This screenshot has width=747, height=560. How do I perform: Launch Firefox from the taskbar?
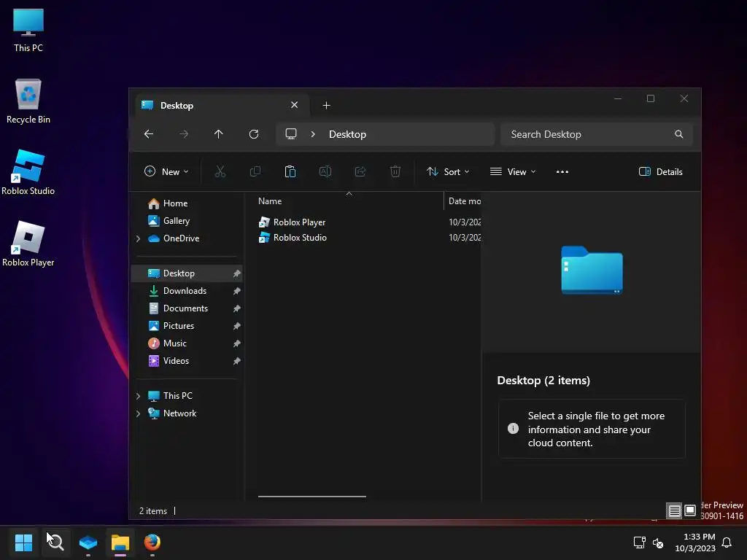point(152,542)
